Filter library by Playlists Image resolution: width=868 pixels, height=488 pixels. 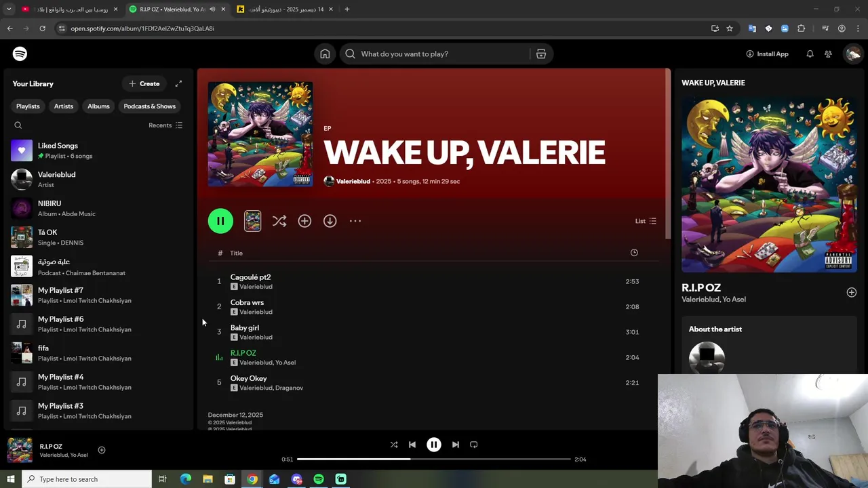pyautogui.click(x=28, y=106)
